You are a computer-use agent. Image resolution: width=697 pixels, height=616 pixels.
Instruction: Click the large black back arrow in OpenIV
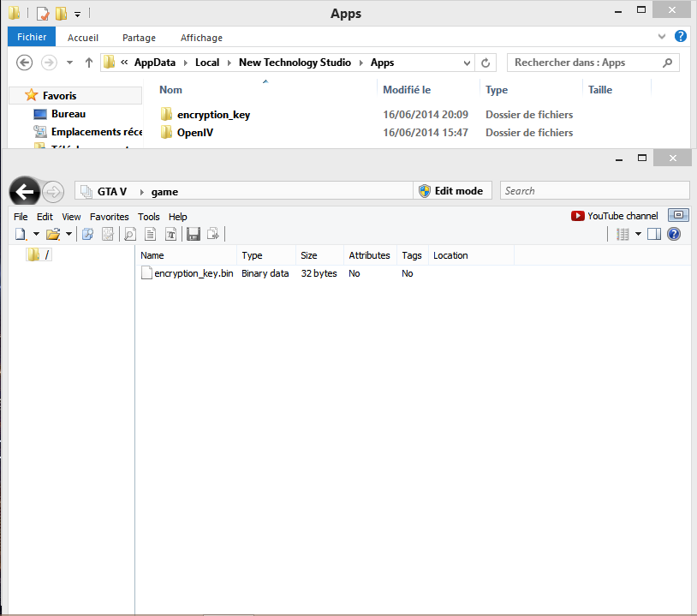point(25,192)
